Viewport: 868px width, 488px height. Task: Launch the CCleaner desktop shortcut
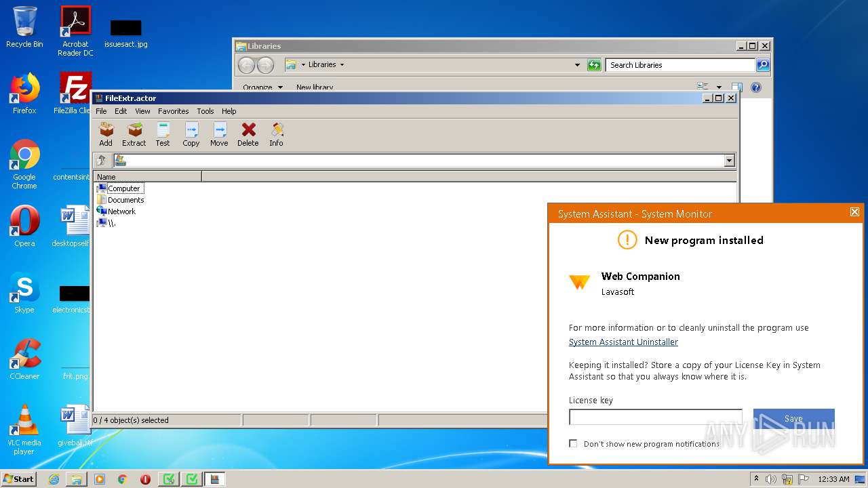tap(24, 359)
